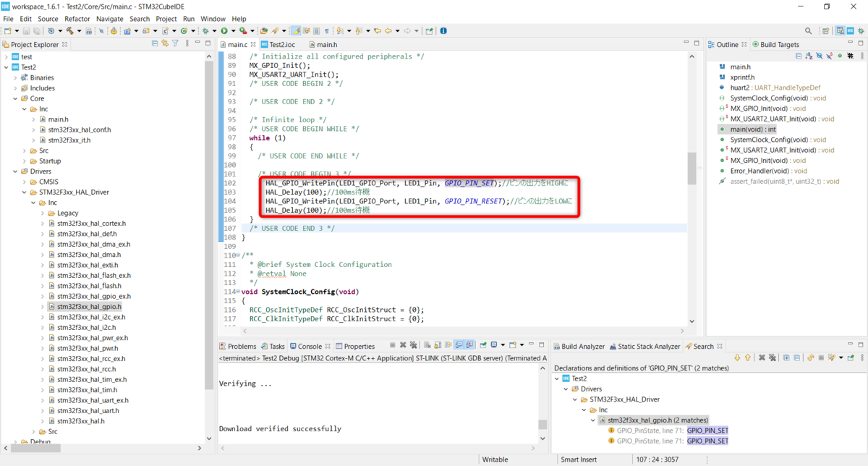
Task: Select main(void) : int in Outline
Action: 747,129
